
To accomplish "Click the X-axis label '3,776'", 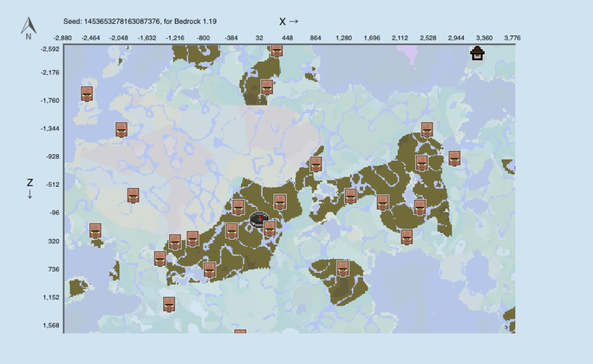I will (512, 38).
